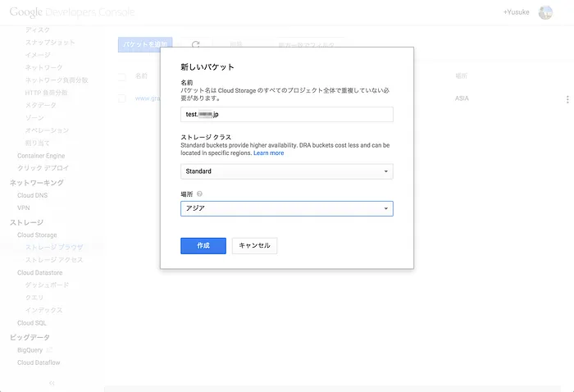This screenshot has width=574, height=392.
Task: Open Container Engine in the sidebar
Action: click(x=41, y=156)
